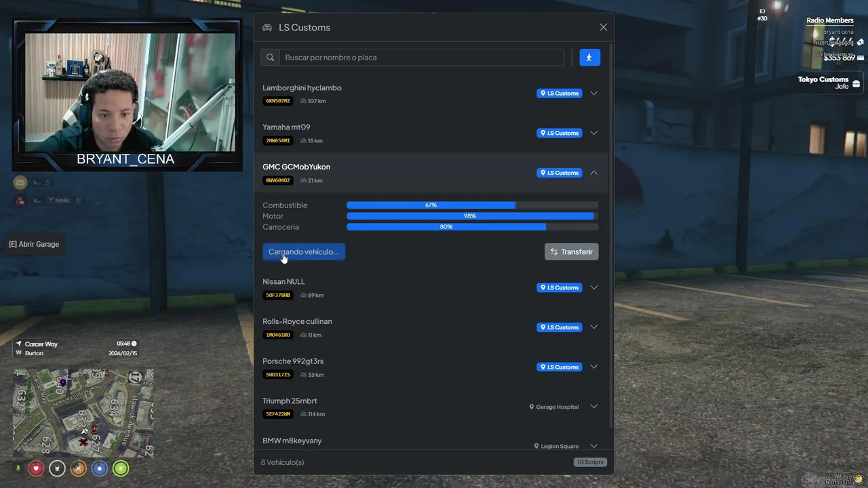The width and height of the screenshot is (868, 488).
Task: Click the Radio Members header
Action: point(830,20)
